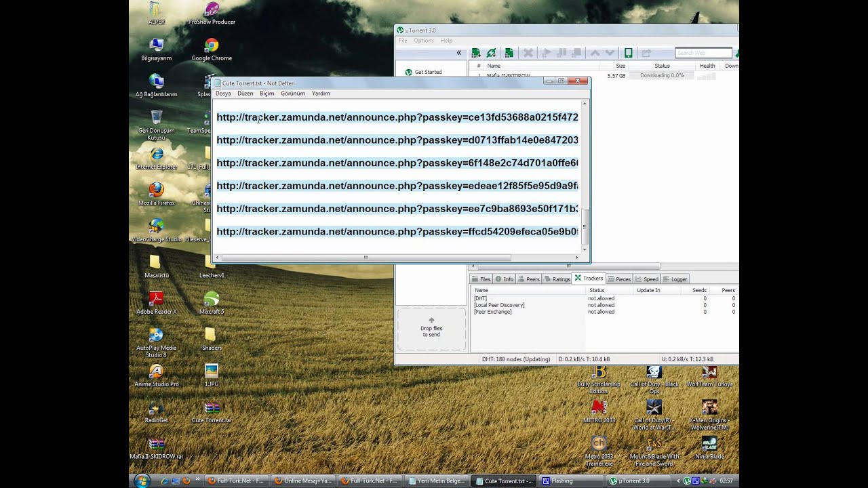This screenshot has height=488, width=868.
Task: Click the Add Torrent icon in uTorrent toolbar
Action: (x=476, y=53)
